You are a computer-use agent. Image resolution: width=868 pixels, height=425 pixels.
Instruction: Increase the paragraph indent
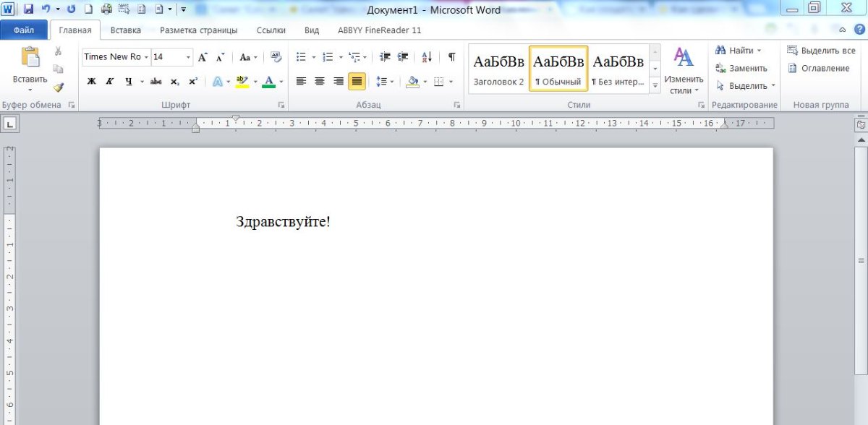pyautogui.click(x=403, y=57)
